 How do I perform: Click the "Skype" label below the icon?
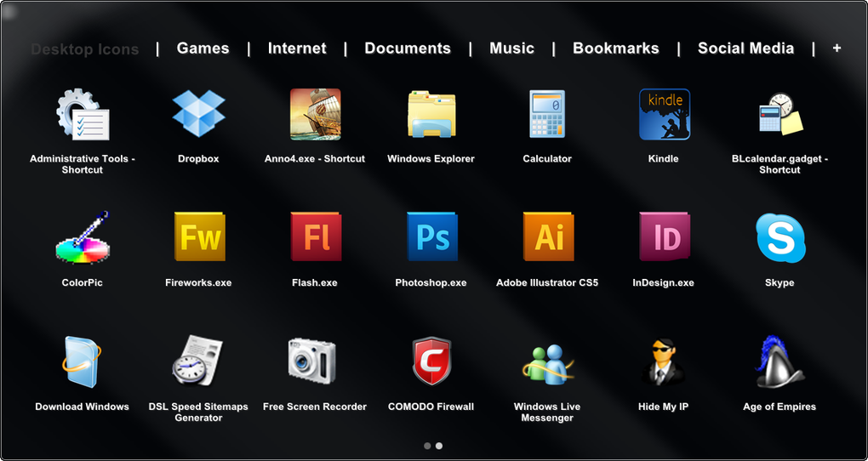(779, 282)
